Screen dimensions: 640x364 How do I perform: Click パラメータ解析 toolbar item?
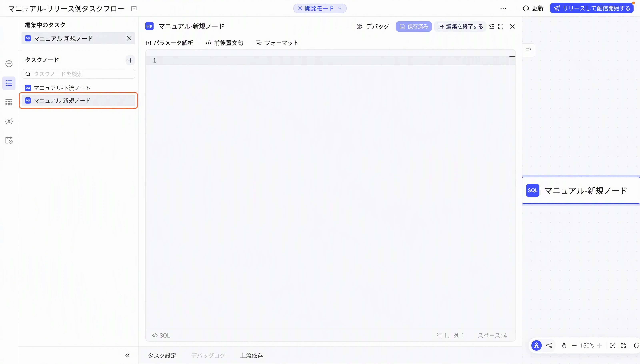click(169, 43)
